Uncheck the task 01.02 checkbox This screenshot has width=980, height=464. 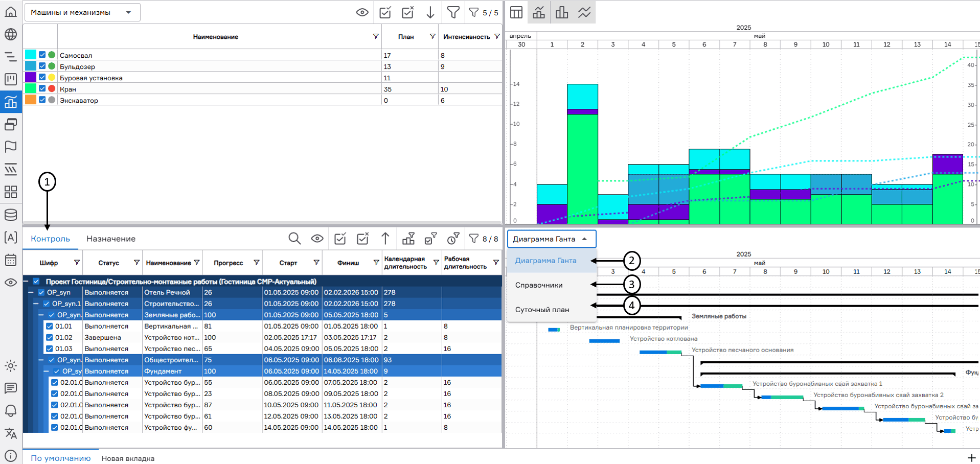coord(50,337)
